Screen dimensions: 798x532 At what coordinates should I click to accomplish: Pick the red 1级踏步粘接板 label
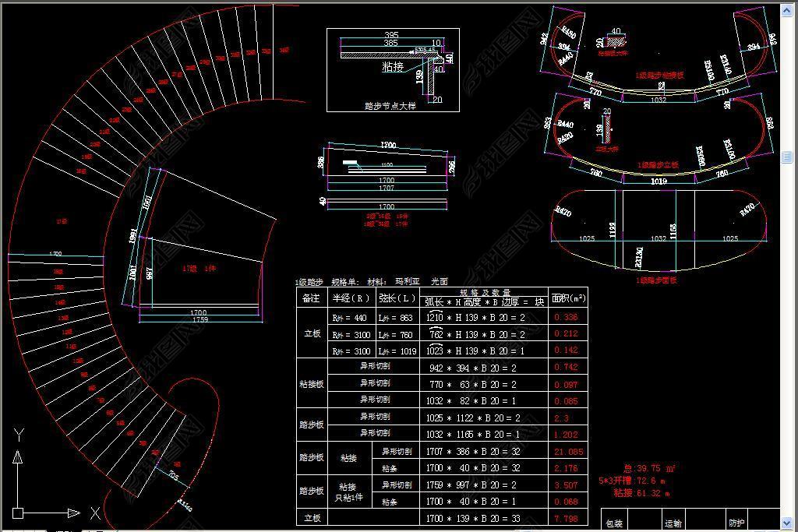tap(660, 76)
